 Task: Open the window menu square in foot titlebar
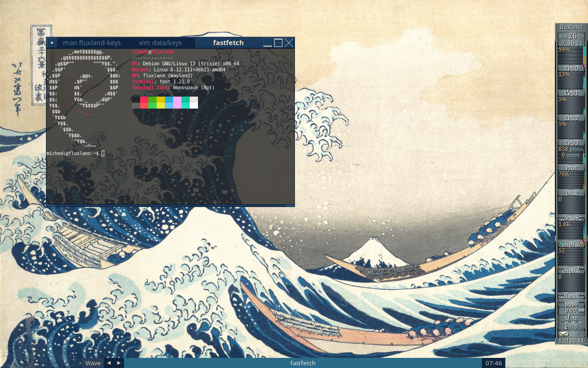(52, 43)
